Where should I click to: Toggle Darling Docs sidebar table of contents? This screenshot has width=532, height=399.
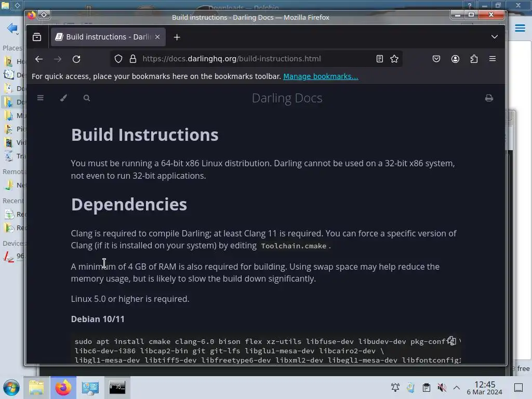coord(41,98)
